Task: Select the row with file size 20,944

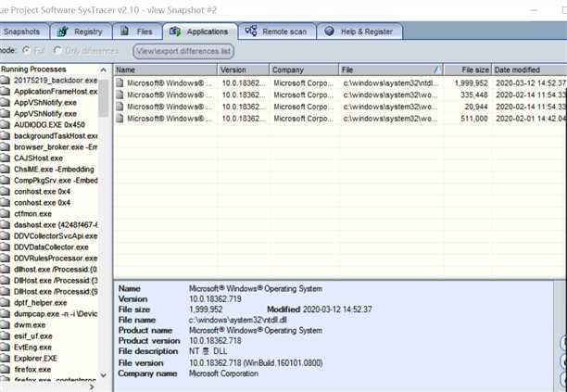Action: pyautogui.click(x=340, y=107)
